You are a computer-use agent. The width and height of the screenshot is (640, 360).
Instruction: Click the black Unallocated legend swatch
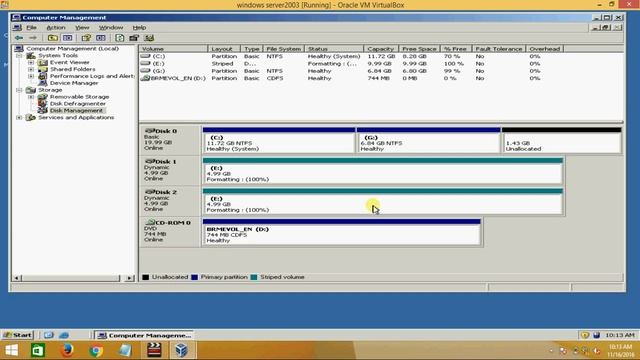pyautogui.click(x=145, y=277)
